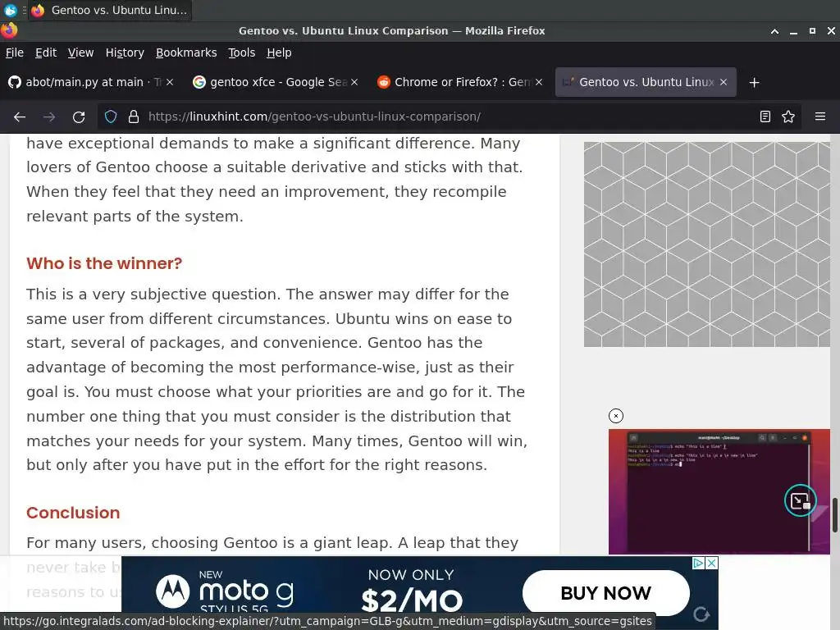840x630 pixels.
Task: Click the picture-in-picture icon on the video
Action: click(x=801, y=501)
